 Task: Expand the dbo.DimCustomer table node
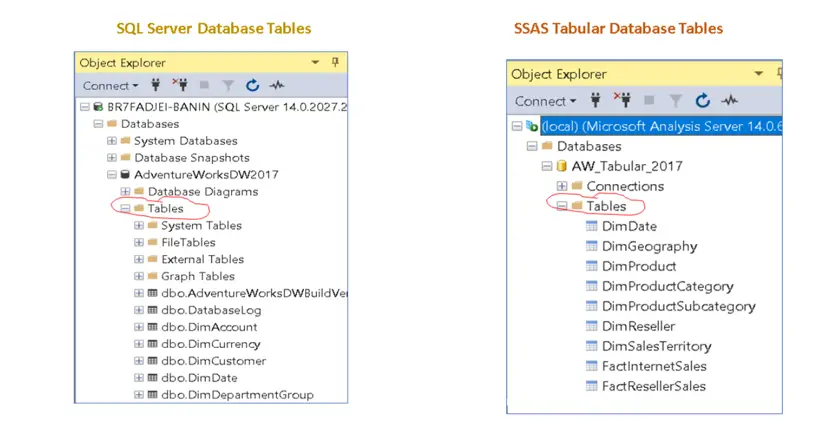[139, 361]
